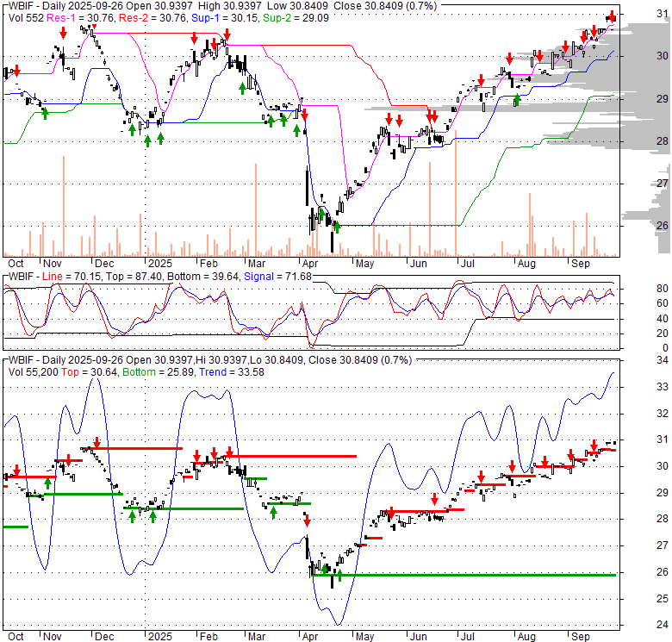Click the Jun month label under bottom chart
The height and width of the screenshot is (642, 672).
[419, 637]
